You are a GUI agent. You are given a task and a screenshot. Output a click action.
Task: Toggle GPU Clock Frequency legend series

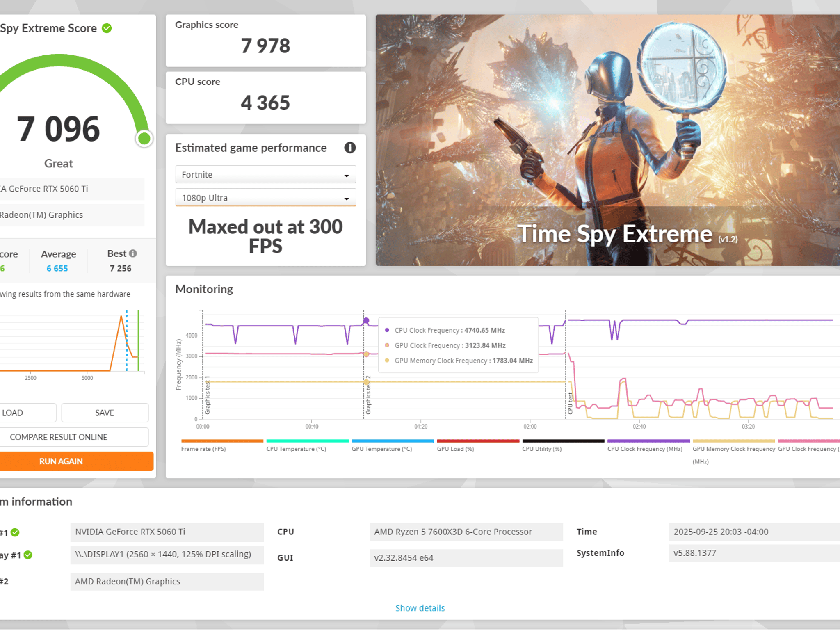click(x=809, y=446)
